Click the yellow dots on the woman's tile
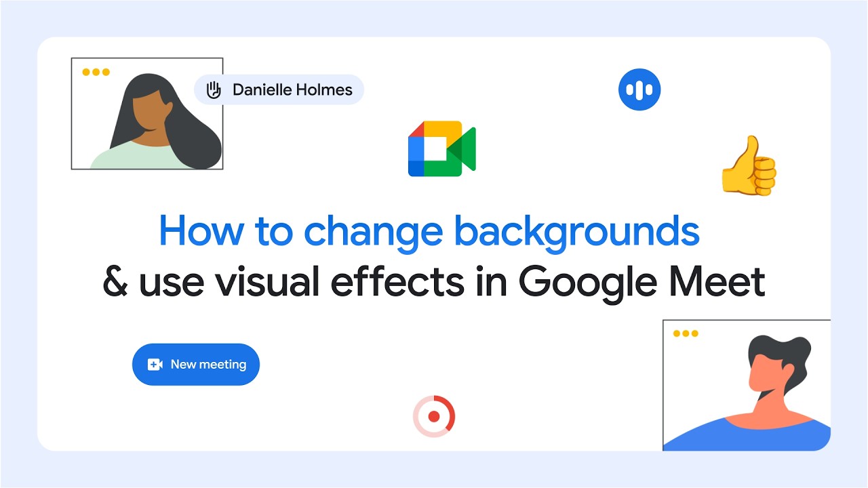 (96, 72)
